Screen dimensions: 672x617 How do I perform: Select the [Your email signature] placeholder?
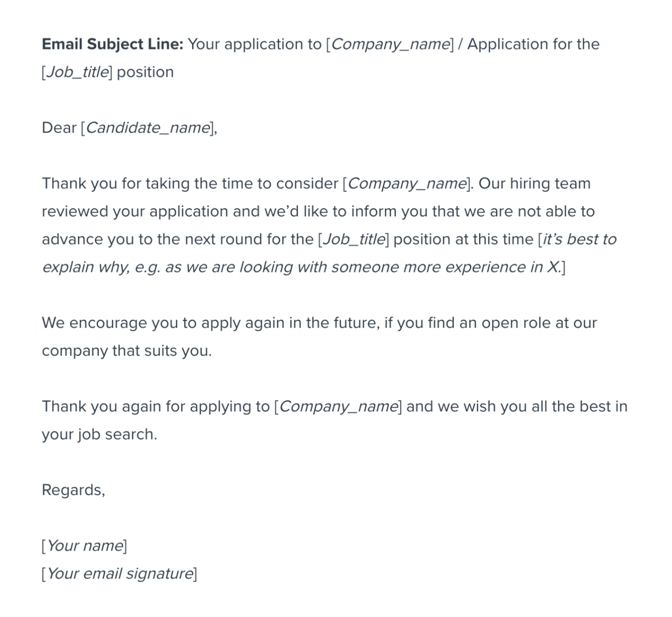click(119, 574)
